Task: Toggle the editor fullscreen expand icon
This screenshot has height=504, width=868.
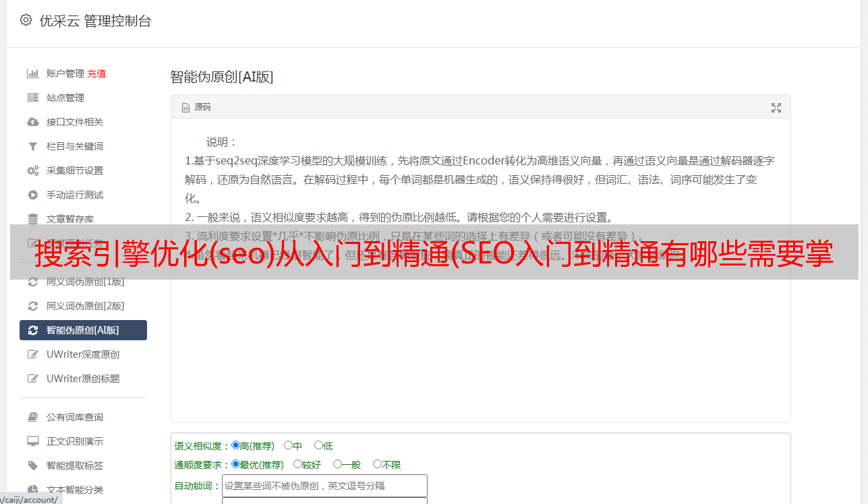Action: point(776,108)
